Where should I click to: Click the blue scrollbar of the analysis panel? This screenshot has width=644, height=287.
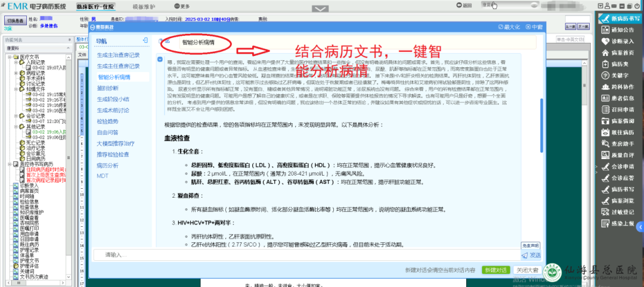541,127
